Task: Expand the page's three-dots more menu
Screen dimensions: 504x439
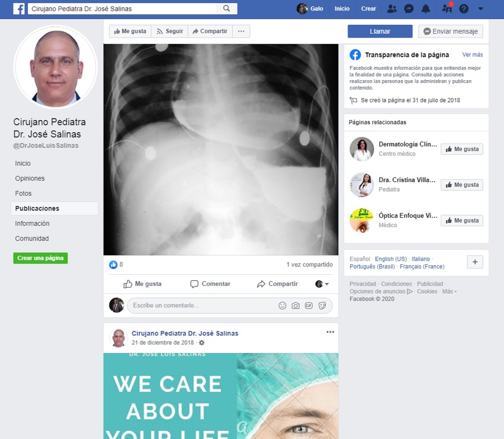Action: [241, 31]
